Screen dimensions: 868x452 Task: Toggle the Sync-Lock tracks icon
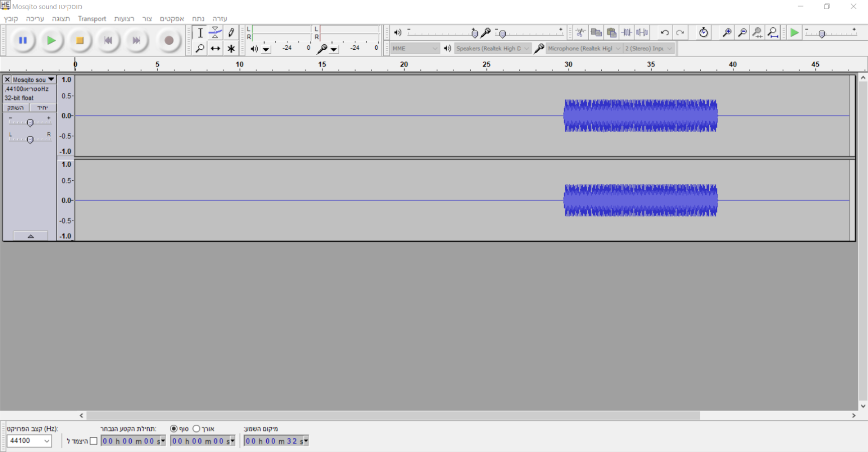(703, 33)
